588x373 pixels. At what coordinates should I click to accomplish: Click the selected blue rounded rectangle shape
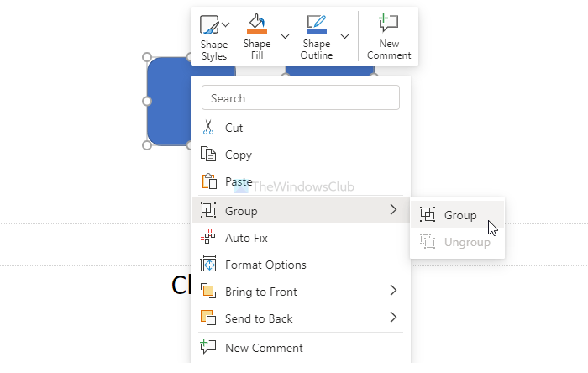(168, 101)
